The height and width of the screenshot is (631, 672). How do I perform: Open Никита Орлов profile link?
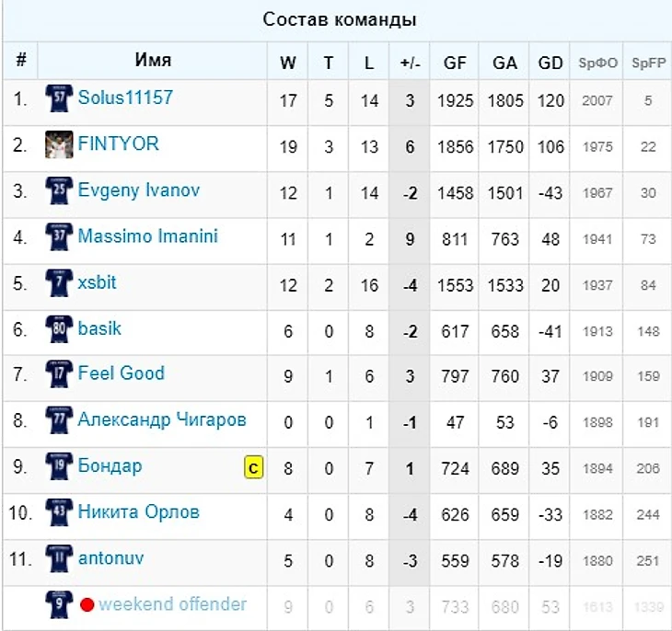click(x=139, y=512)
